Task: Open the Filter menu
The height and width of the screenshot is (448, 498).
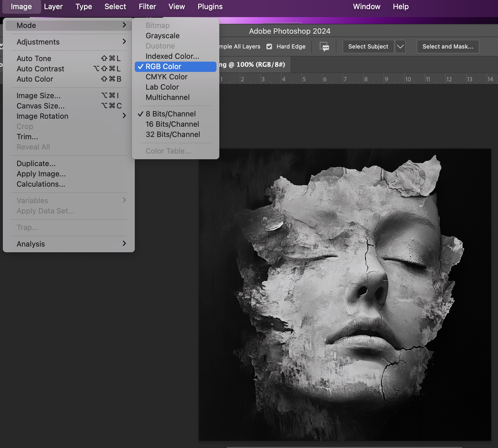Action: click(x=147, y=7)
